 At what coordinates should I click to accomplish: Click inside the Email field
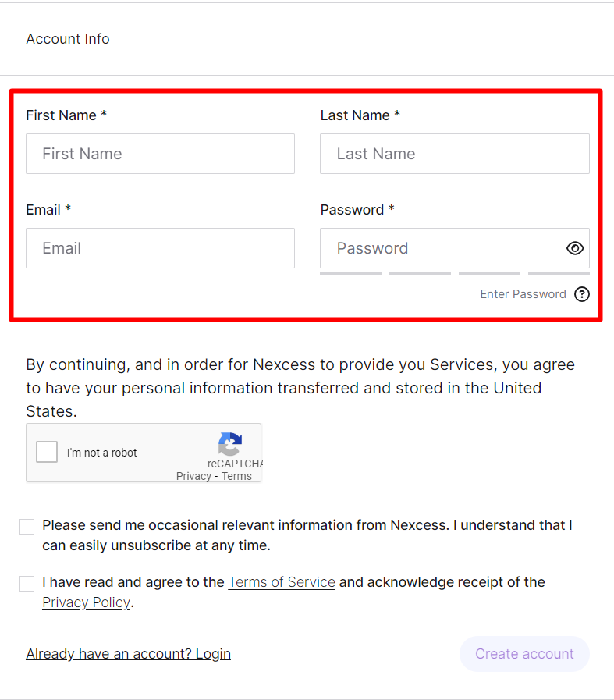coord(160,248)
